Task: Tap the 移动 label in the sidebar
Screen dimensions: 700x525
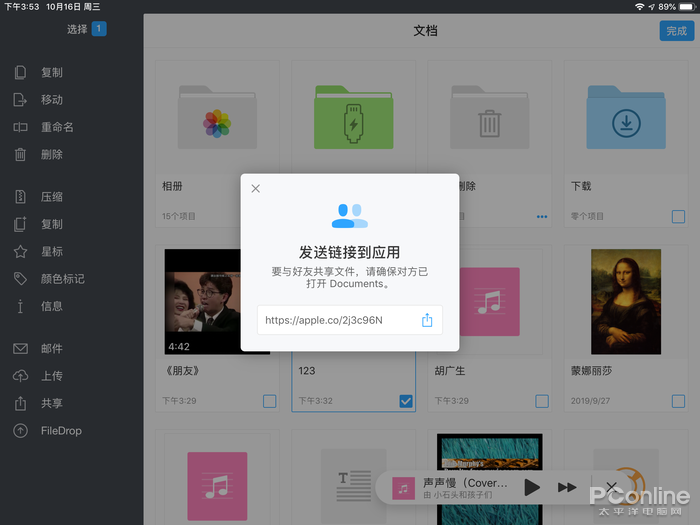Action: pyautogui.click(x=52, y=100)
